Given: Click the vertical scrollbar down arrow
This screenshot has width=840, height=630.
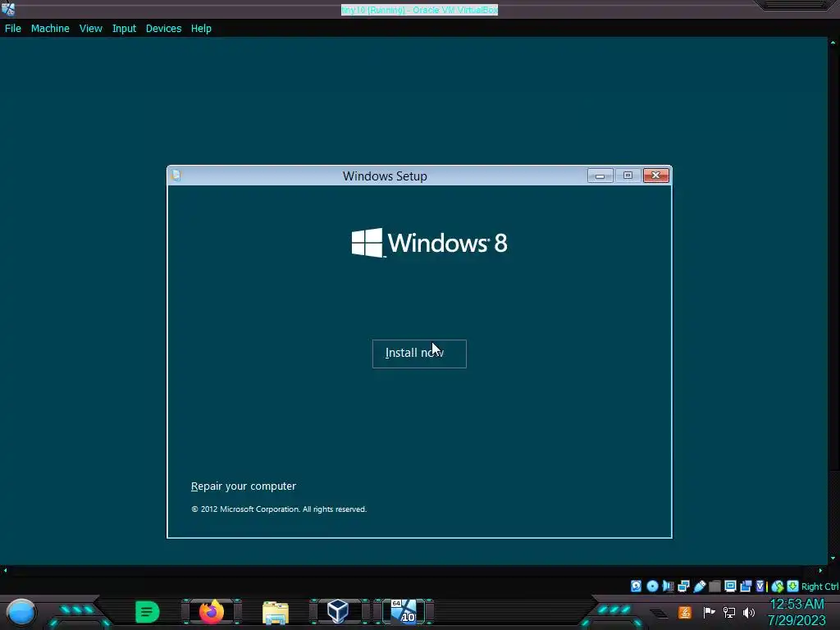Looking at the screenshot, I should tap(833, 558).
